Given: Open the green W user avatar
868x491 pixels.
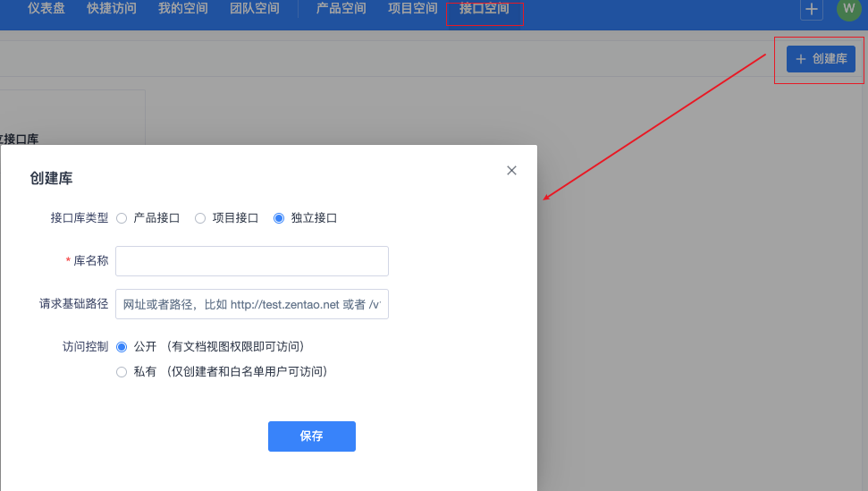Looking at the screenshot, I should 848,9.
